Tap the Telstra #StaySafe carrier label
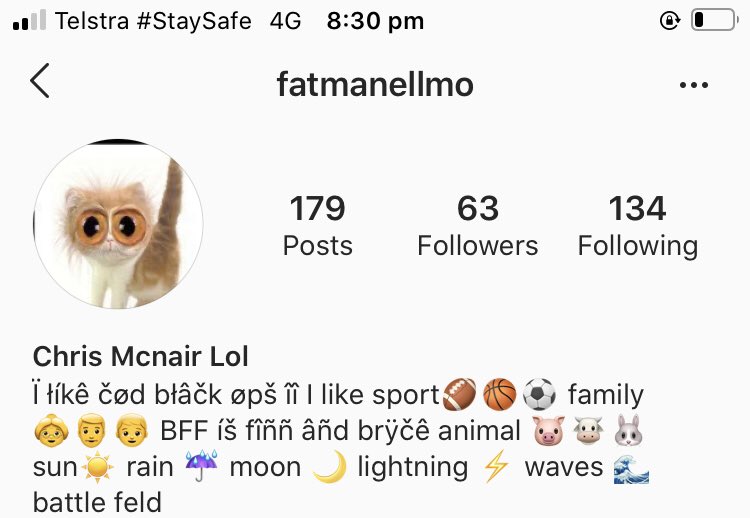Image resolution: width=750 pixels, height=518 pixels. [x=153, y=21]
